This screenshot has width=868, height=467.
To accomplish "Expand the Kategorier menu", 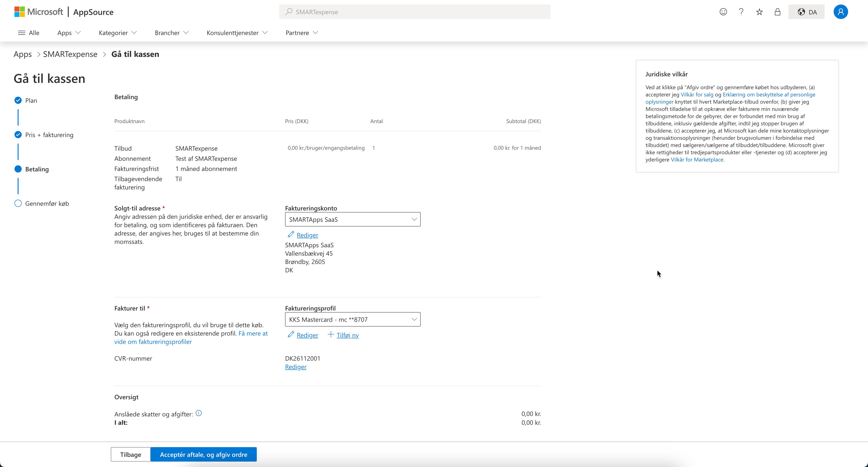I will click(x=118, y=33).
